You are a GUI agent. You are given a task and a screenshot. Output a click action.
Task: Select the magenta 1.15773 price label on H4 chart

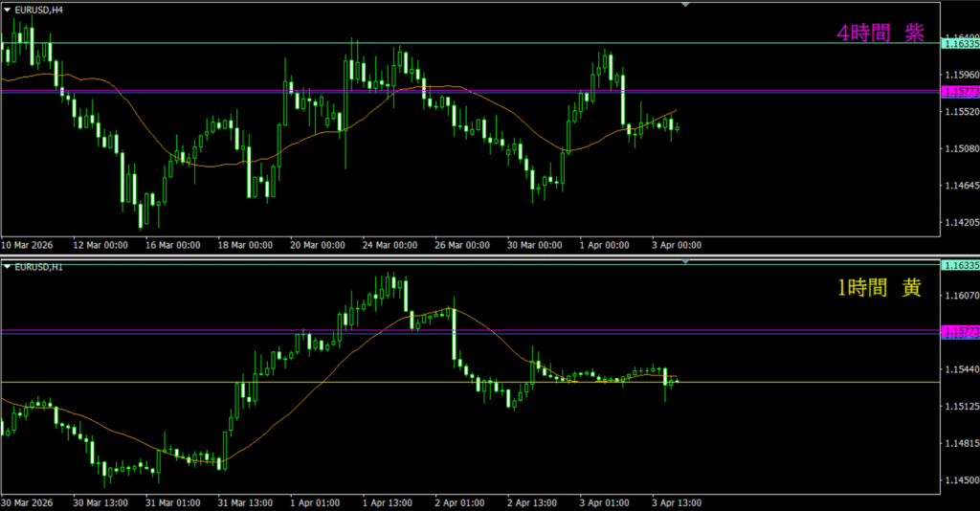960,92
